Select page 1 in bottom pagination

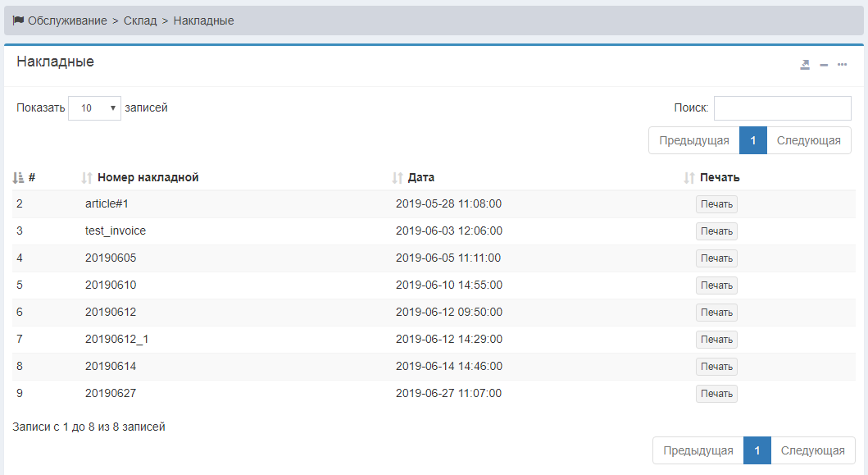point(757,450)
